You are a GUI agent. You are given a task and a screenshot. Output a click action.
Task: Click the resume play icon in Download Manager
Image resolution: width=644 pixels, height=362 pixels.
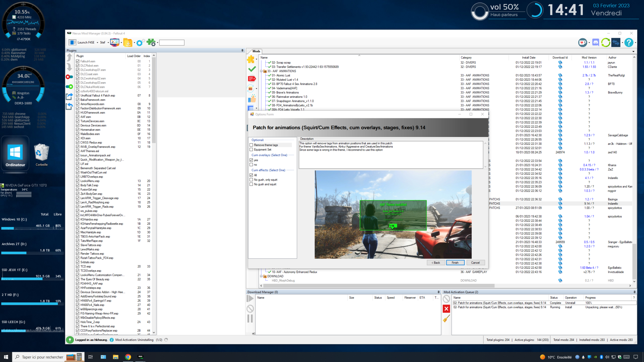coord(250,299)
